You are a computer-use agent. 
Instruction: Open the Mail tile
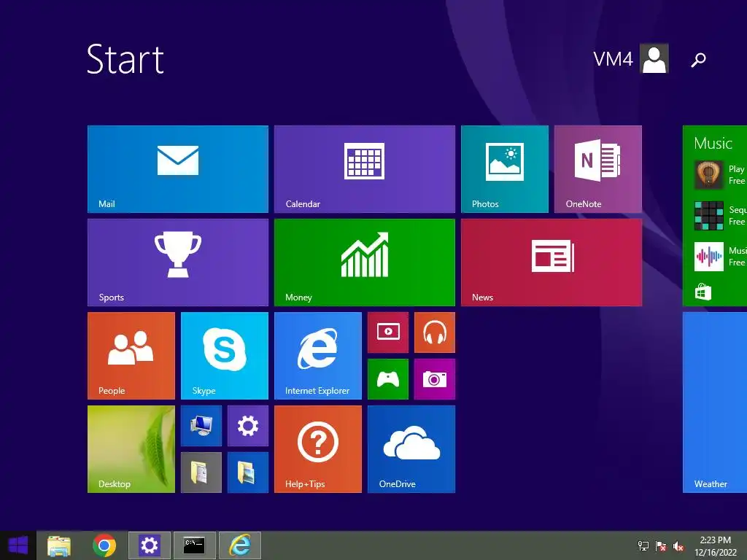point(178,169)
